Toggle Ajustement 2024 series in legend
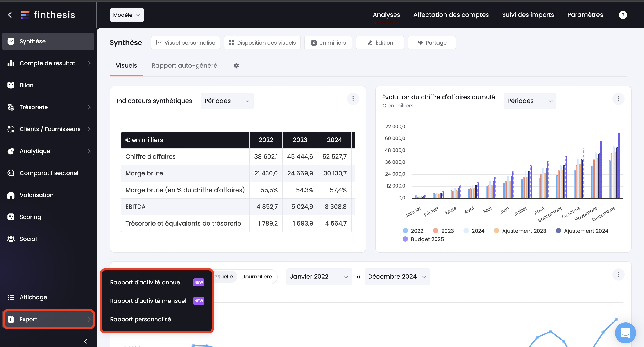644x347 pixels. point(582,231)
